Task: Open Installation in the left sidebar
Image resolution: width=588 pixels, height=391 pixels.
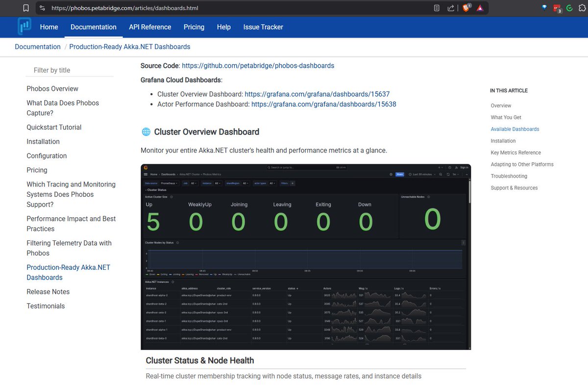Action: pyautogui.click(x=43, y=141)
